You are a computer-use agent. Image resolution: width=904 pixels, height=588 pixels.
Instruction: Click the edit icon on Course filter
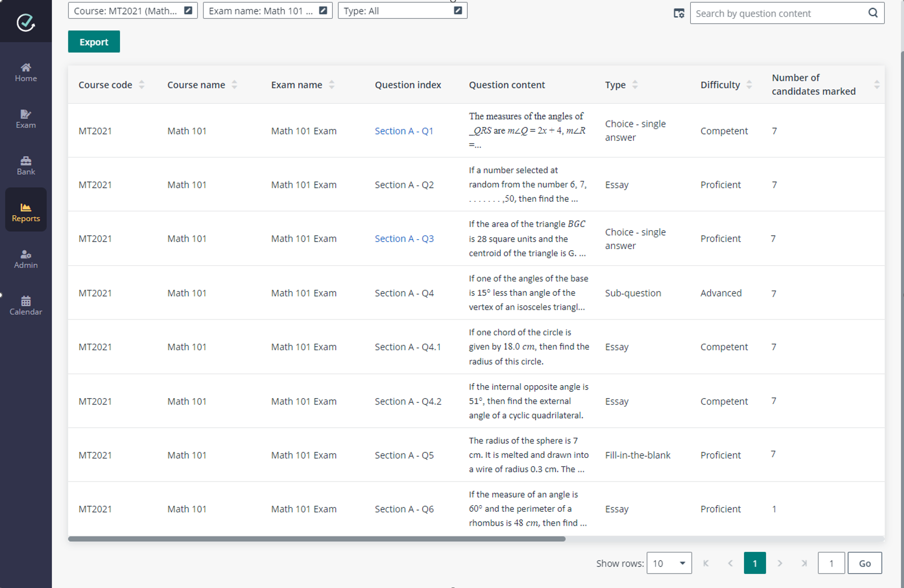(188, 10)
